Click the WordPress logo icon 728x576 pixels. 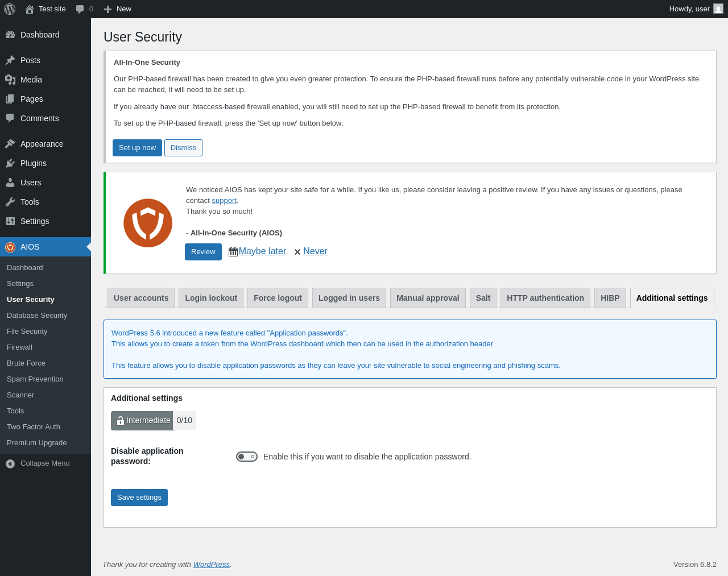10,9
